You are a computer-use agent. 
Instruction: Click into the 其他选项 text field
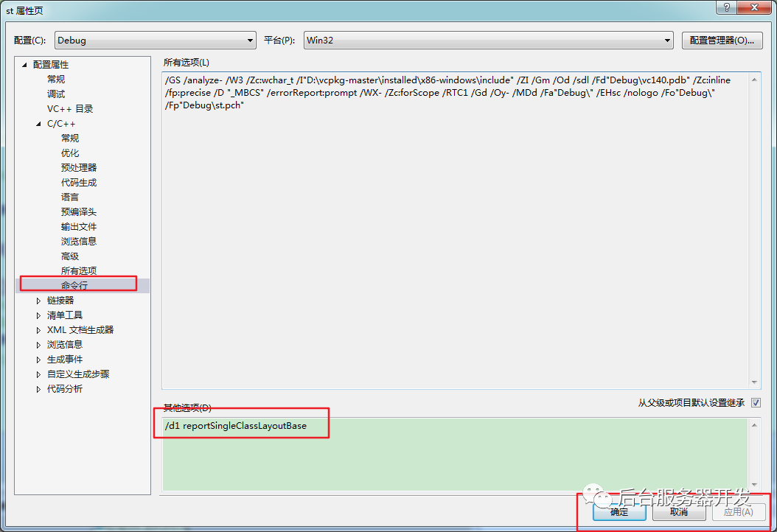[453, 453]
